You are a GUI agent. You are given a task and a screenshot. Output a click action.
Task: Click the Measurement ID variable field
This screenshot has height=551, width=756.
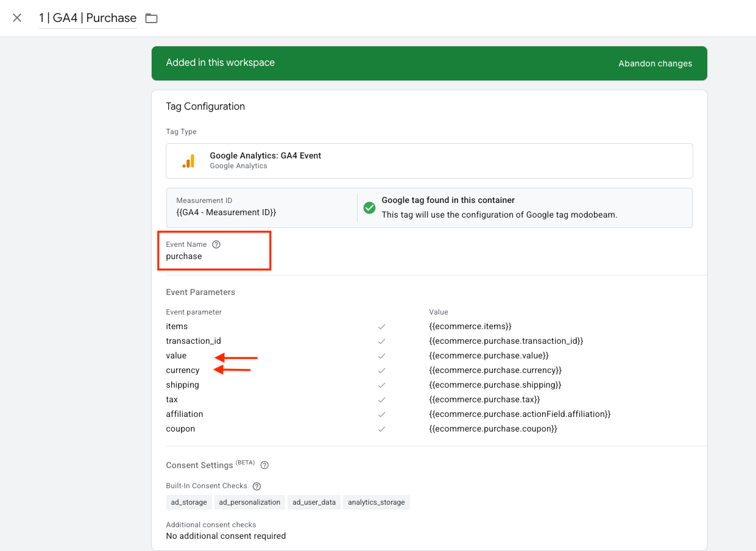point(226,212)
